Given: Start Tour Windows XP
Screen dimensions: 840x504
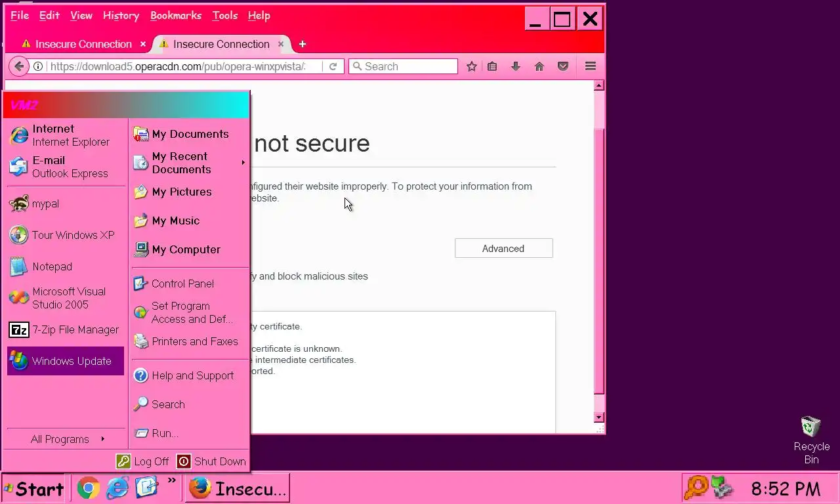Looking at the screenshot, I should [66, 235].
